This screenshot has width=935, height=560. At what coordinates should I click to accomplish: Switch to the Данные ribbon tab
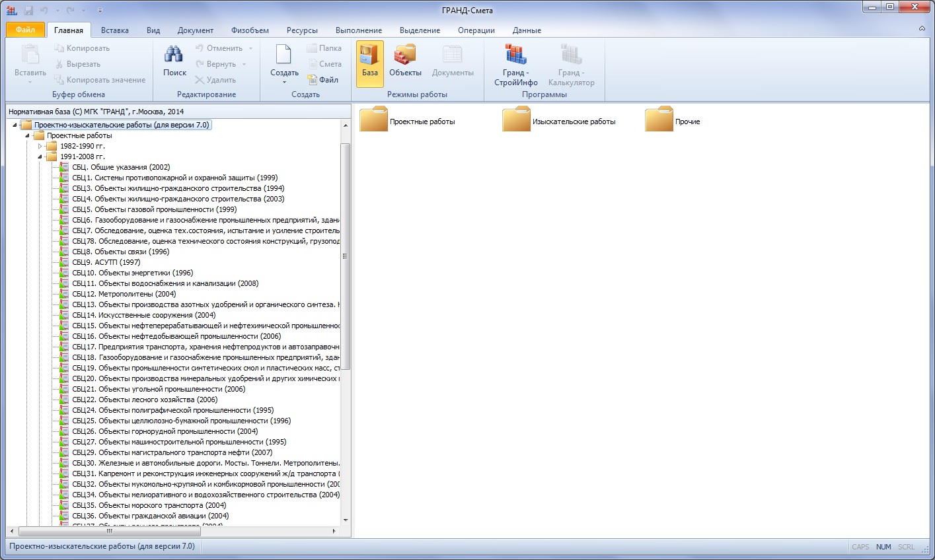pyautogui.click(x=527, y=30)
